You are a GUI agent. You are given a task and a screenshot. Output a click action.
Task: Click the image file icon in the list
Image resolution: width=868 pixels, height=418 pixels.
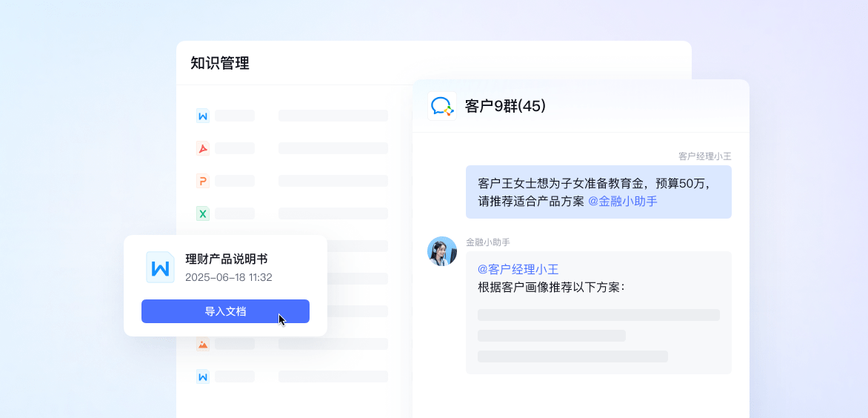pyautogui.click(x=203, y=344)
